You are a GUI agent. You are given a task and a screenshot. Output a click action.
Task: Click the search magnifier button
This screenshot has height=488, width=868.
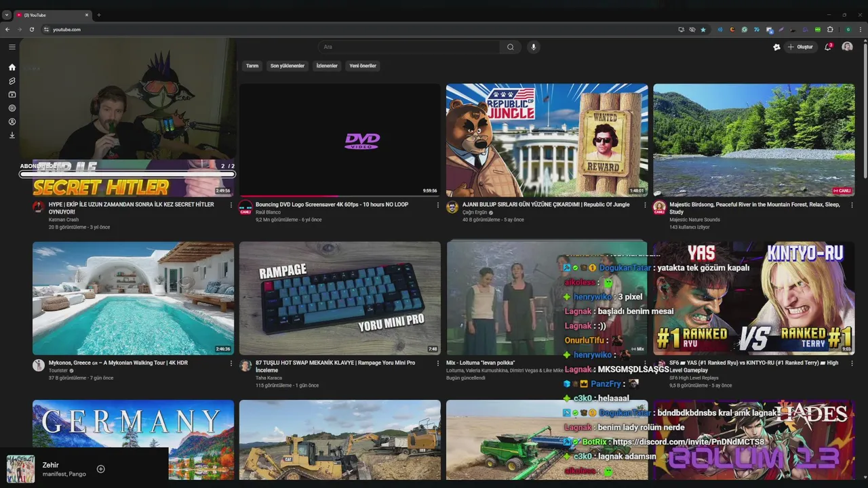pos(511,47)
